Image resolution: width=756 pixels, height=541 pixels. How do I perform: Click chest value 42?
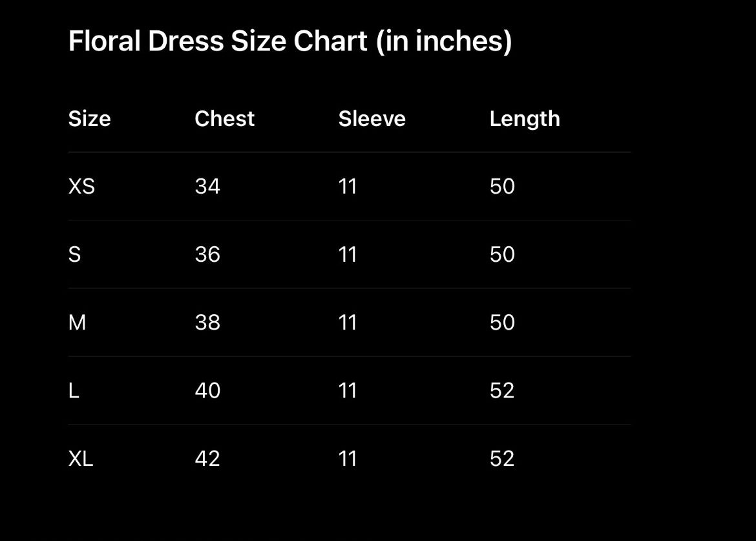207,459
